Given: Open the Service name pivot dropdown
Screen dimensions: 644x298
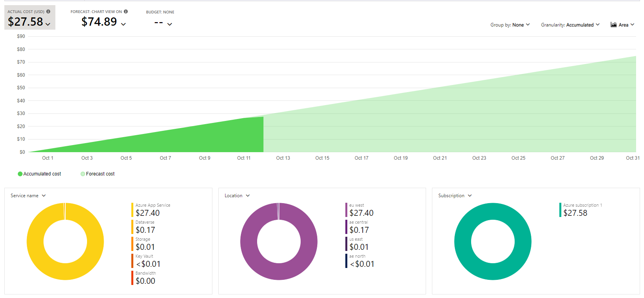Looking at the screenshot, I should pyautogui.click(x=28, y=196).
